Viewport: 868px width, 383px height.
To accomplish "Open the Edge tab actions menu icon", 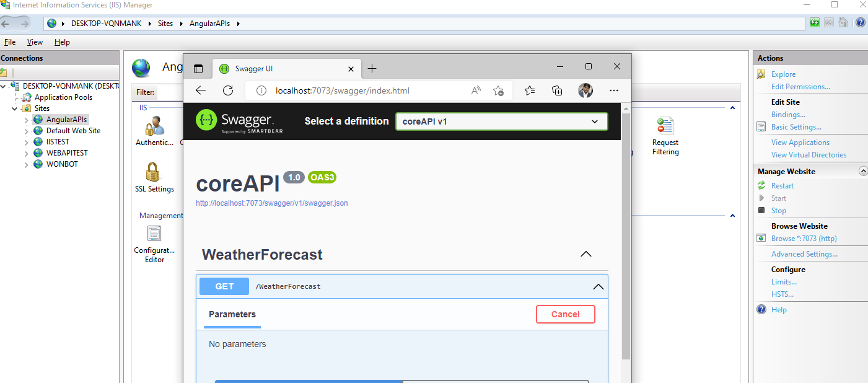I will (x=198, y=68).
